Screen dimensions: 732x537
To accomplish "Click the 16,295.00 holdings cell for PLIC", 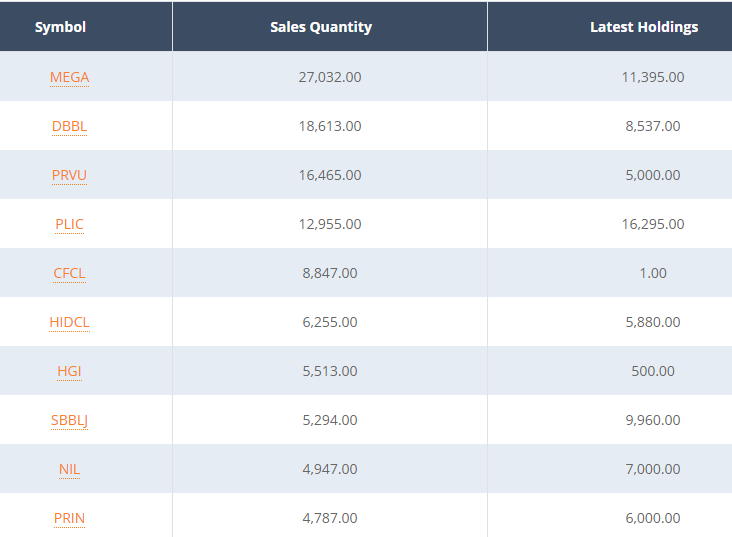I will 653,224.
